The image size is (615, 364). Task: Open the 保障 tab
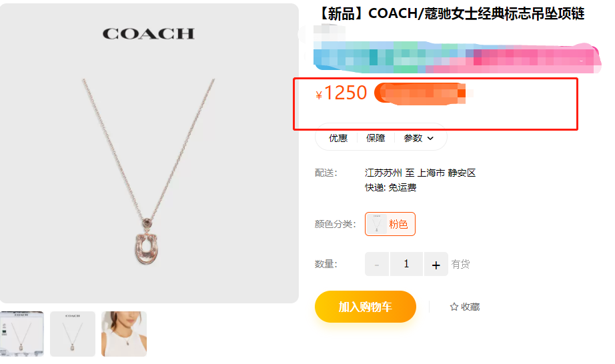376,138
